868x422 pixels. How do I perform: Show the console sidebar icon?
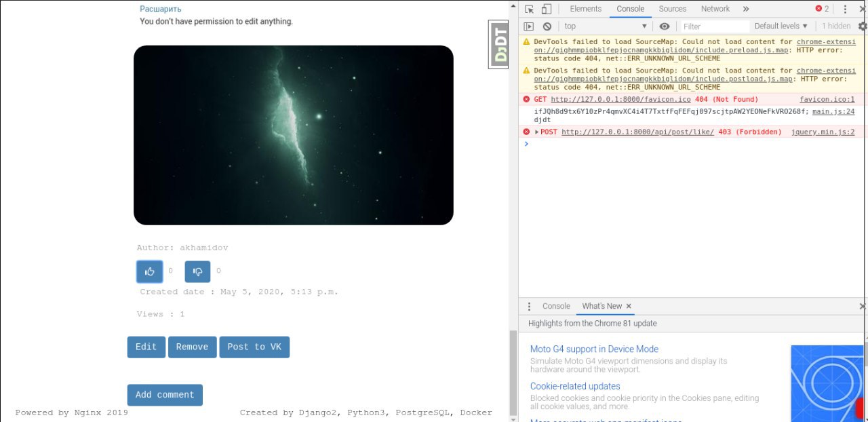(x=529, y=26)
